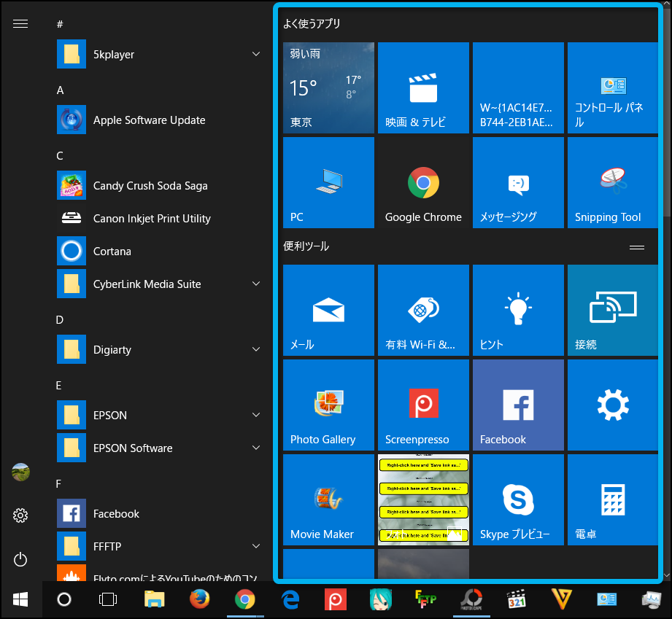This screenshot has width=672, height=619.
Task: Expand the CyberLink Media Suite folder
Action: (x=256, y=284)
